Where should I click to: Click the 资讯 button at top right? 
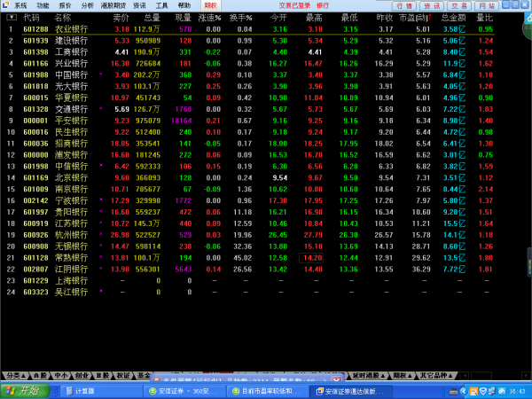432,6
